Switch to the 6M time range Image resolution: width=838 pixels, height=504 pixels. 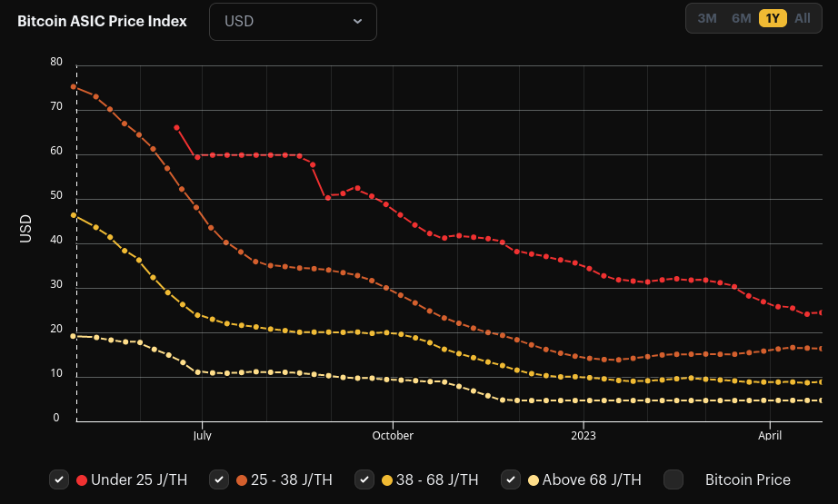point(742,19)
